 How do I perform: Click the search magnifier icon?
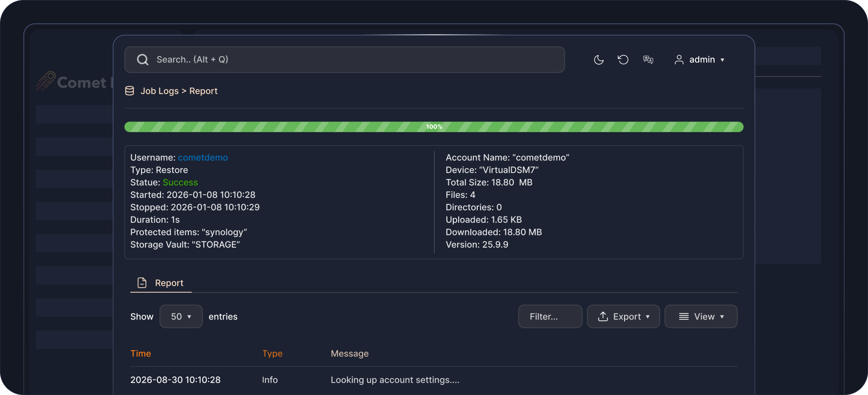[x=142, y=59]
